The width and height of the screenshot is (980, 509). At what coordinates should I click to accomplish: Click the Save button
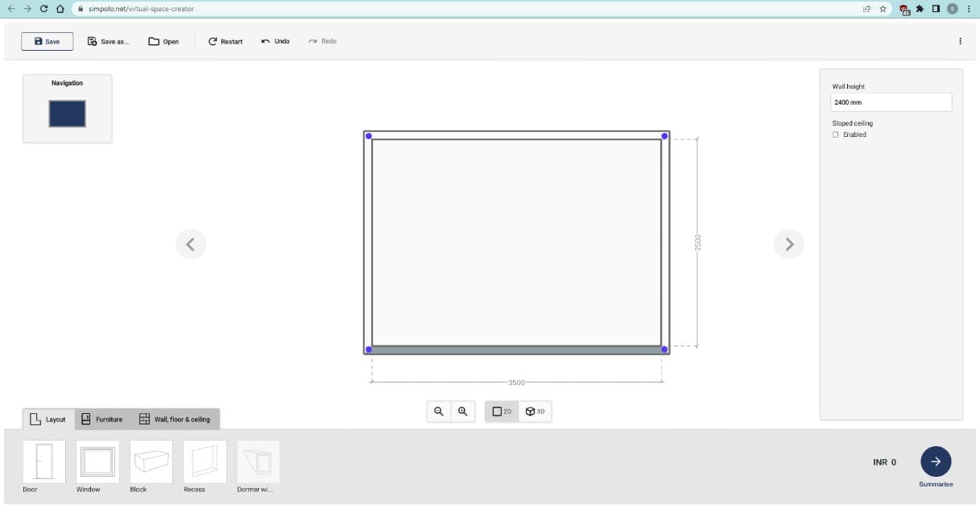click(47, 41)
